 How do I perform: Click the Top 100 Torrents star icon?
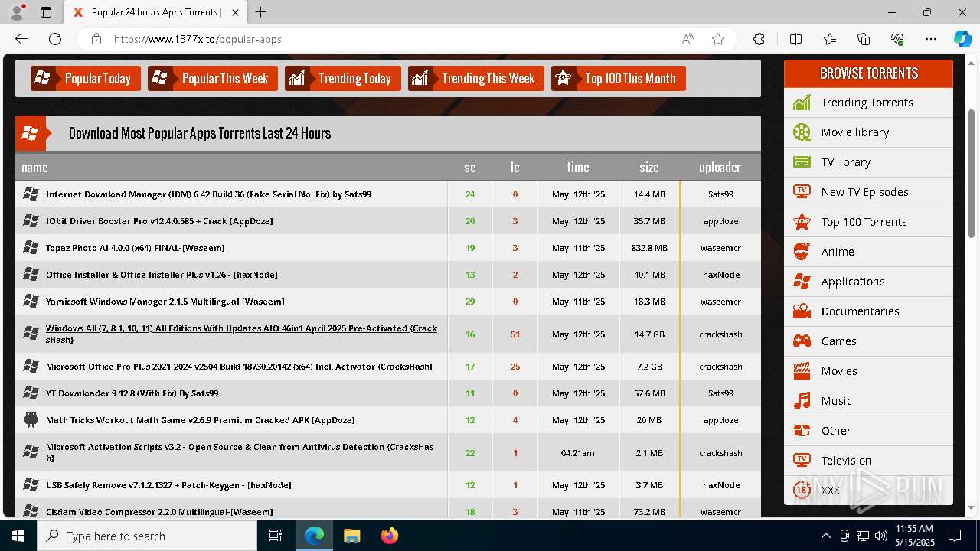[802, 222]
